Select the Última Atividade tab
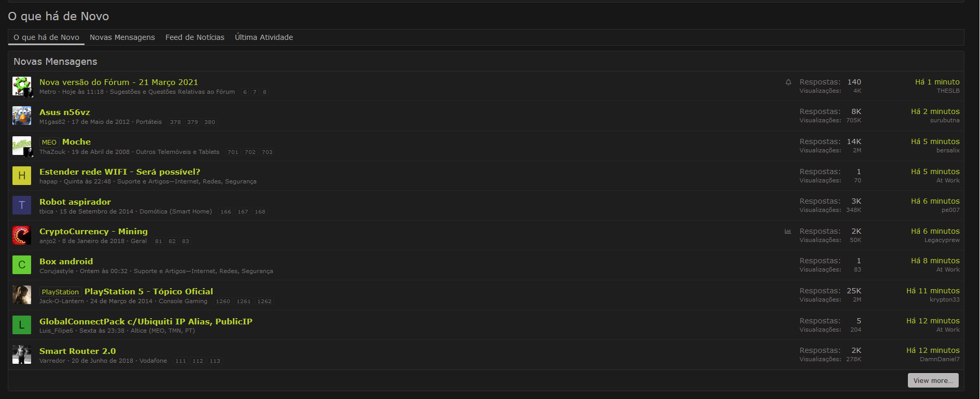This screenshot has height=399, width=980. click(x=264, y=37)
